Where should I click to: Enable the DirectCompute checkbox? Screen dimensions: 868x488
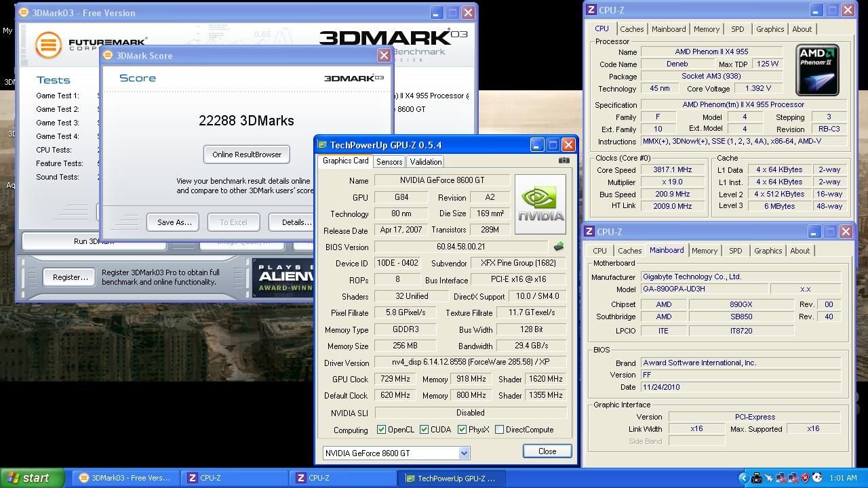click(500, 430)
